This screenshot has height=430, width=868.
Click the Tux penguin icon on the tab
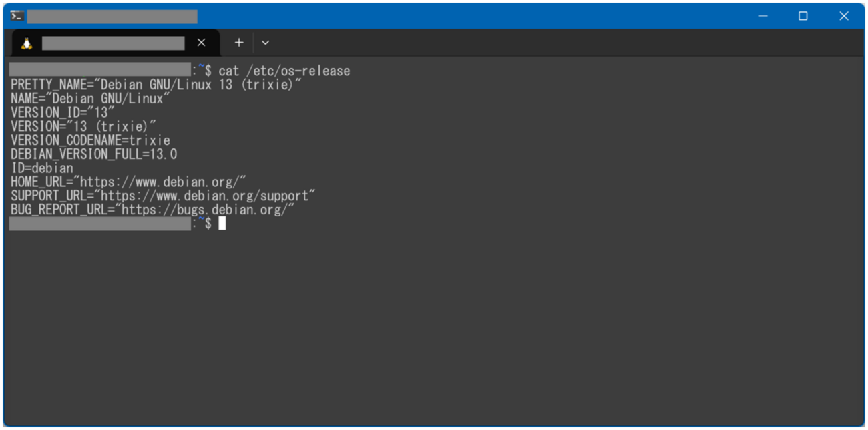26,42
